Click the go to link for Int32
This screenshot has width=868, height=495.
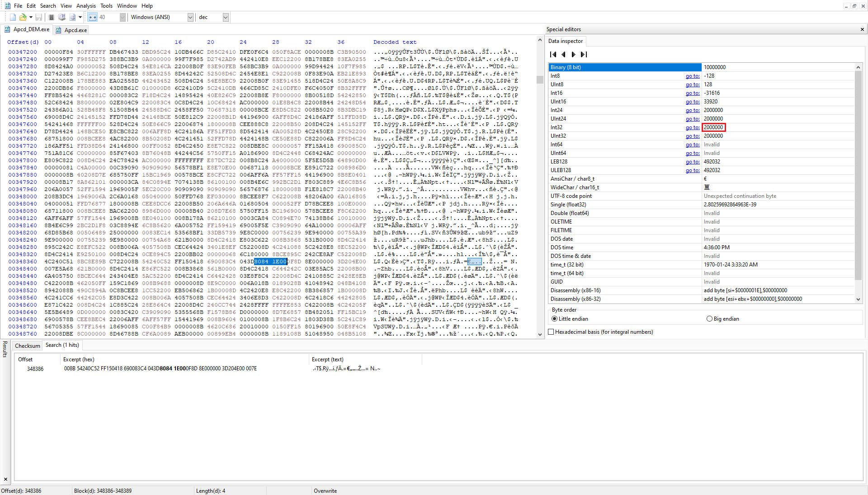pyautogui.click(x=692, y=127)
